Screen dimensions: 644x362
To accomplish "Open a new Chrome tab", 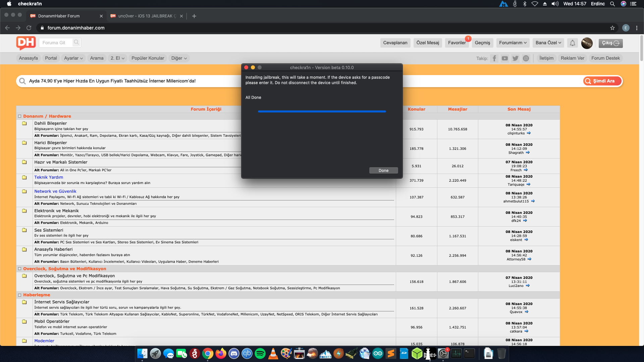I will pos(194,16).
